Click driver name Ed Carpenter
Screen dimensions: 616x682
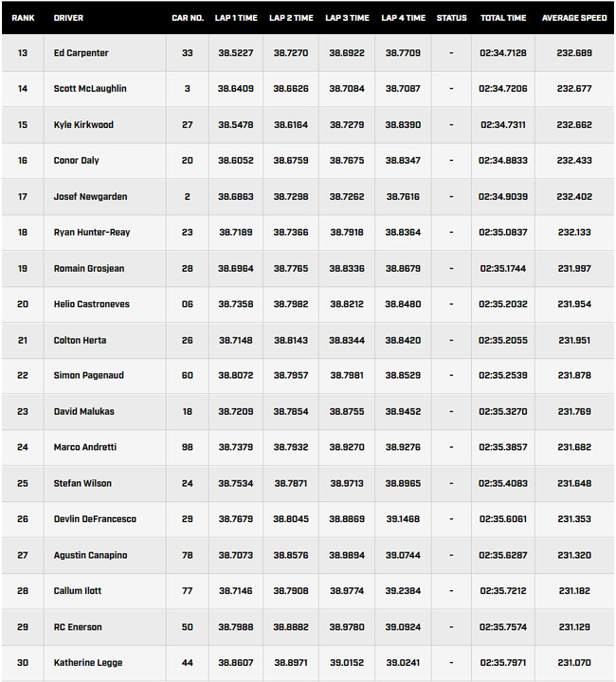[81, 53]
